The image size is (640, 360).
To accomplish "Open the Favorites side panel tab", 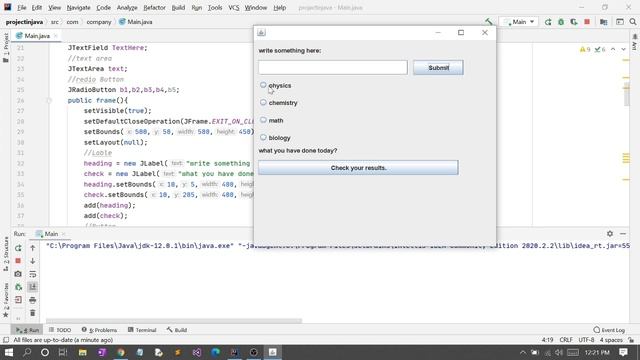I will pos(6,300).
